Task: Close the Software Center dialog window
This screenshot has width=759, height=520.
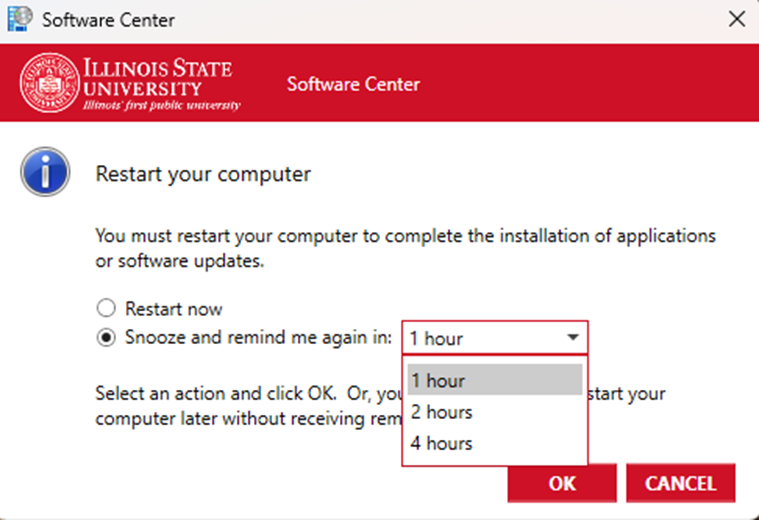Action: [736, 19]
